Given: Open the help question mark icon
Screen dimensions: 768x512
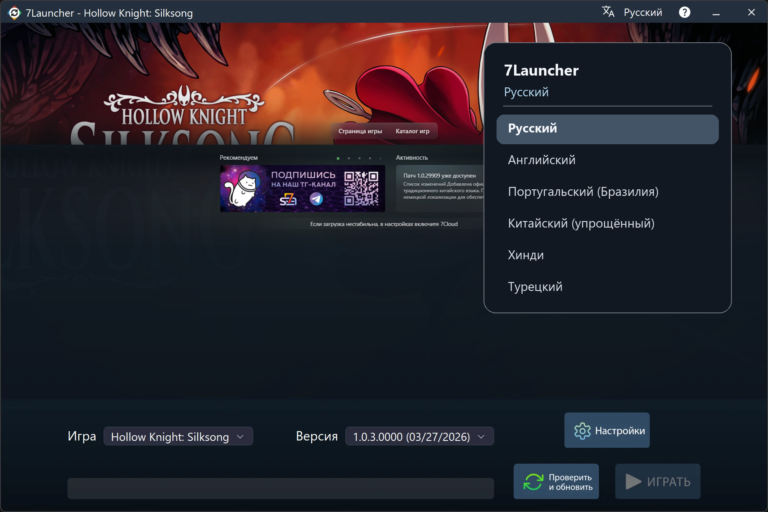Looking at the screenshot, I should (x=684, y=12).
